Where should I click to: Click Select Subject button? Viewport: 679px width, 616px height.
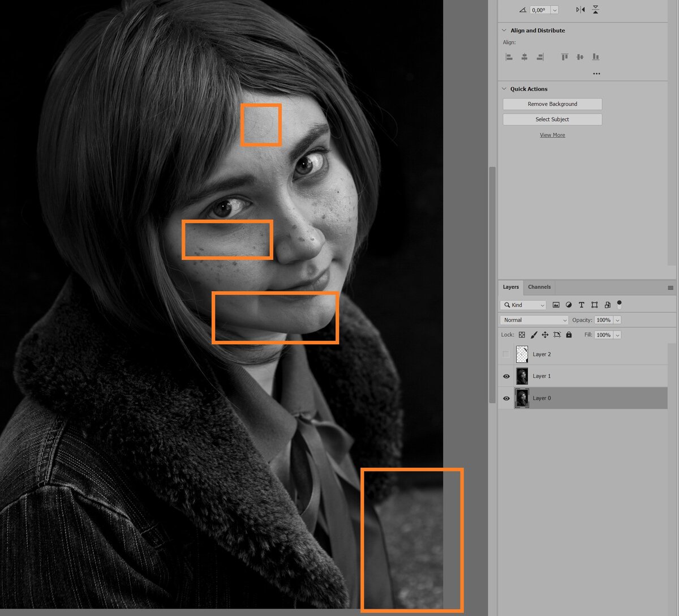tap(552, 119)
